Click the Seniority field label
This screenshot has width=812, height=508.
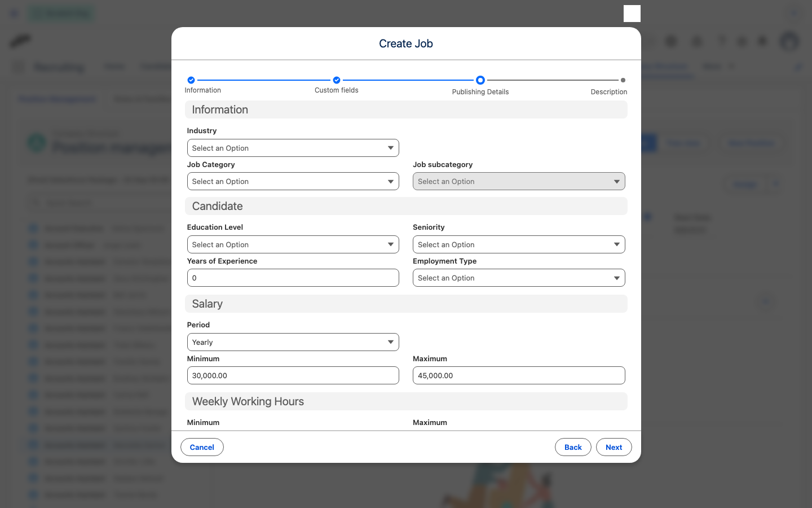click(429, 227)
